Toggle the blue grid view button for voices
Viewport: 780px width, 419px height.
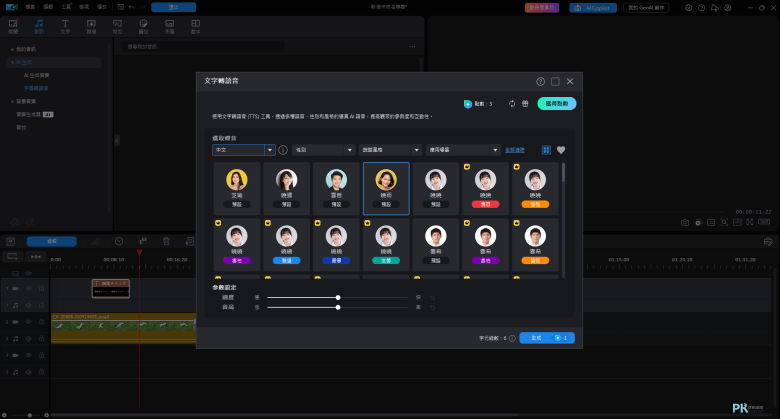point(546,150)
